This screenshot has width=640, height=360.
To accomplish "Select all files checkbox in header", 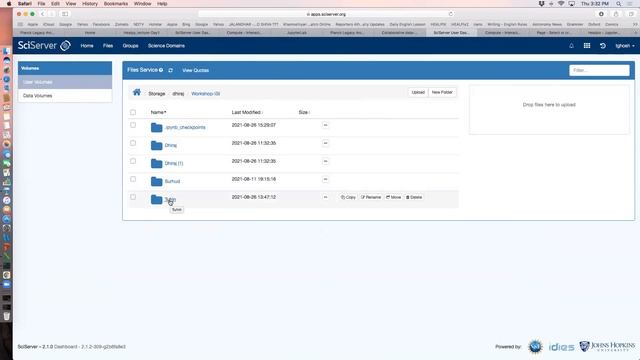I will coord(133,112).
